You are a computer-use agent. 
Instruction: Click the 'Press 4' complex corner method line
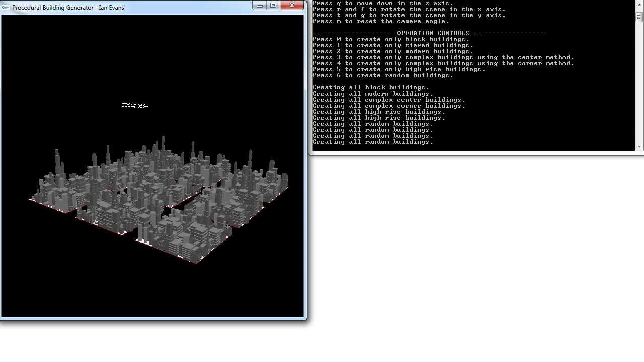coord(443,63)
